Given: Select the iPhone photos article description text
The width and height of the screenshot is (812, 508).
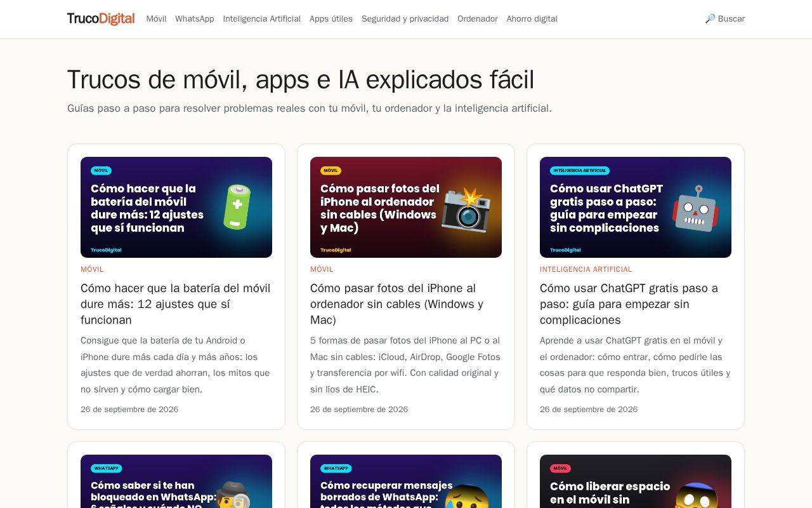Looking at the screenshot, I should tap(405, 365).
